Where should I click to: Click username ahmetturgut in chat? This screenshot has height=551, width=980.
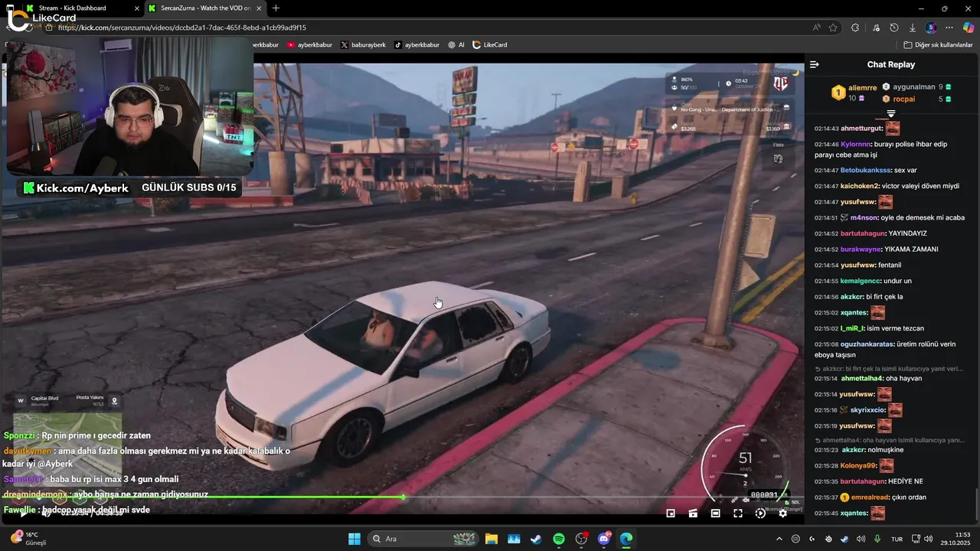pyautogui.click(x=861, y=129)
